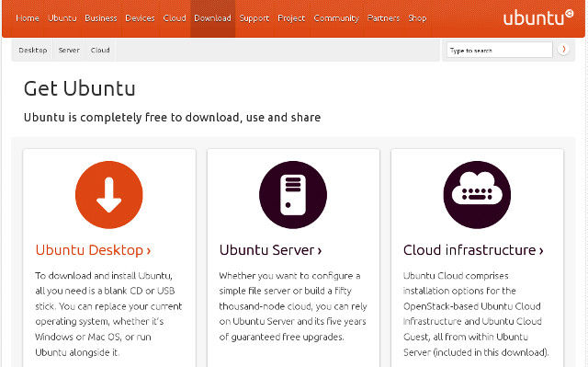Select Cloud in the top navigation bar
This screenshot has height=367, width=588.
[175, 18]
